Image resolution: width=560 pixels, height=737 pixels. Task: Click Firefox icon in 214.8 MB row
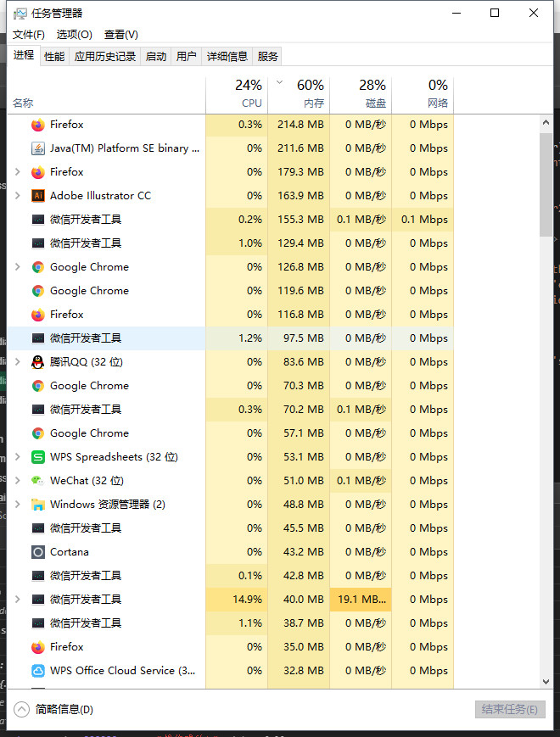[38, 125]
